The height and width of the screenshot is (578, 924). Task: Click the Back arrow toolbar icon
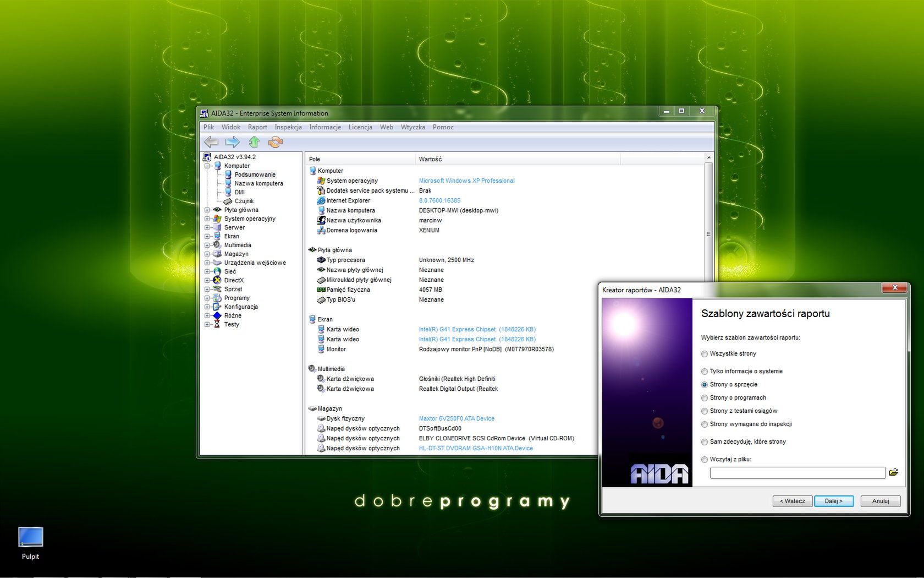coord(212,142)
